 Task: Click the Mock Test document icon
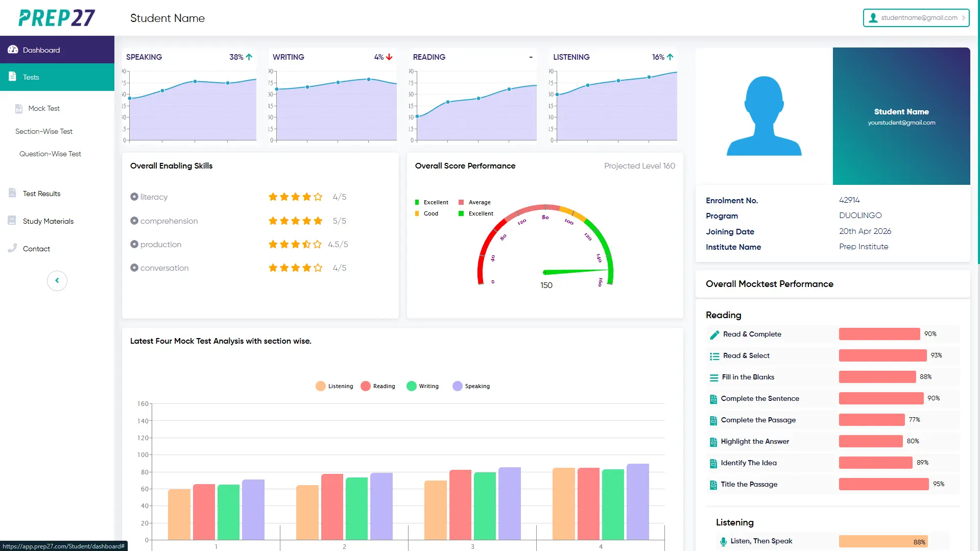pos(19,108)
